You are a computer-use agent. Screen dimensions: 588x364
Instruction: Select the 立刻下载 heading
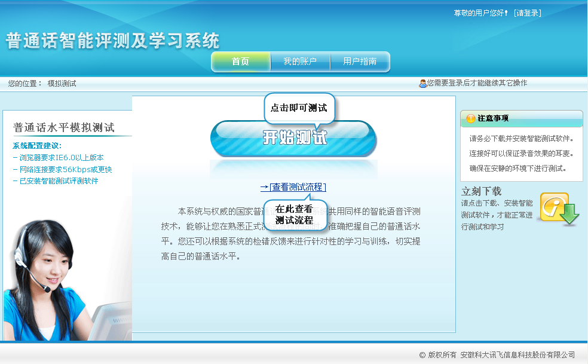point(481,191)
